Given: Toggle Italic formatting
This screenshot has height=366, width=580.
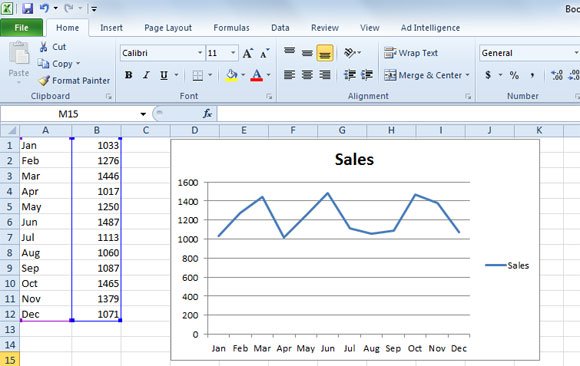Looking at the screenshot, I should coord(146,75).
